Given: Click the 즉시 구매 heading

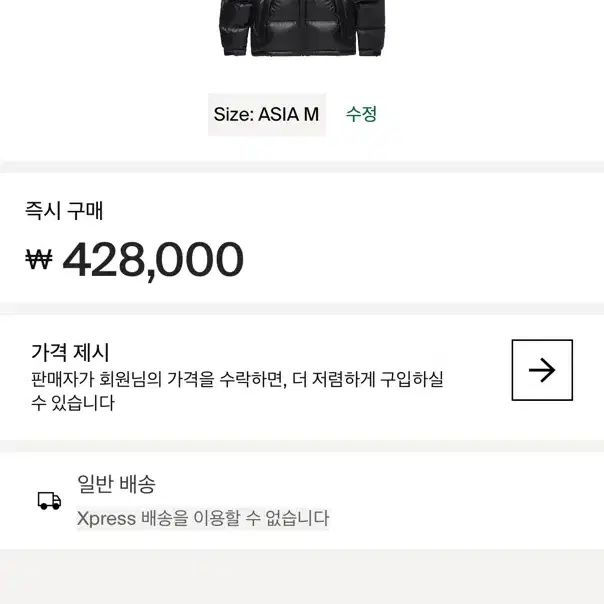Looking at the screenshot, I should pos(64,211).
